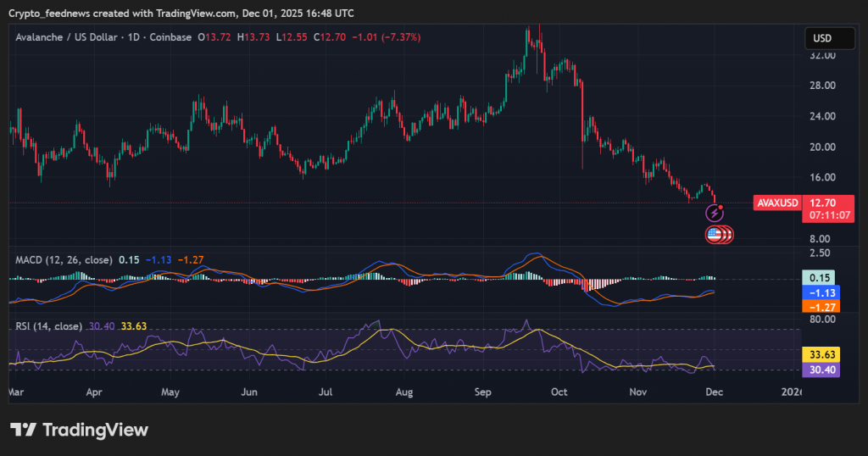This screenshot has width=868, height=456.
Task: Click the purple 30.40 RSI scale label
Action: click(x=821, y=370)
